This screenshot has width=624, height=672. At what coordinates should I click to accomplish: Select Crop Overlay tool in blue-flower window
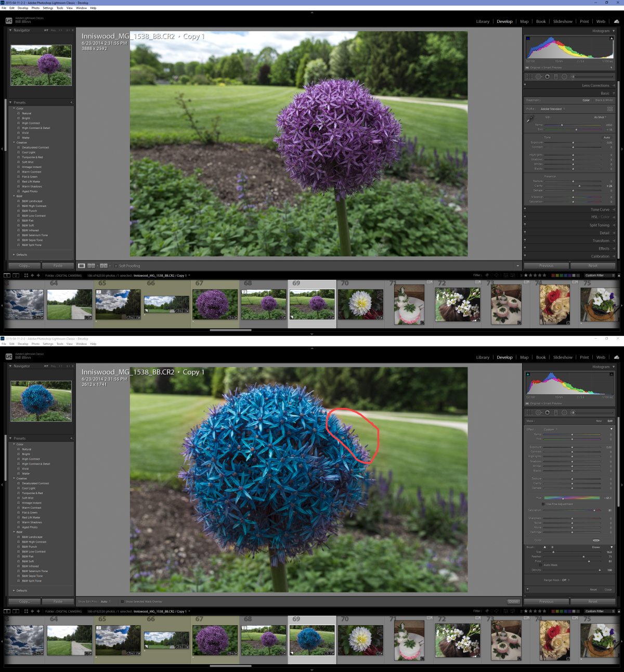[529, 412]
